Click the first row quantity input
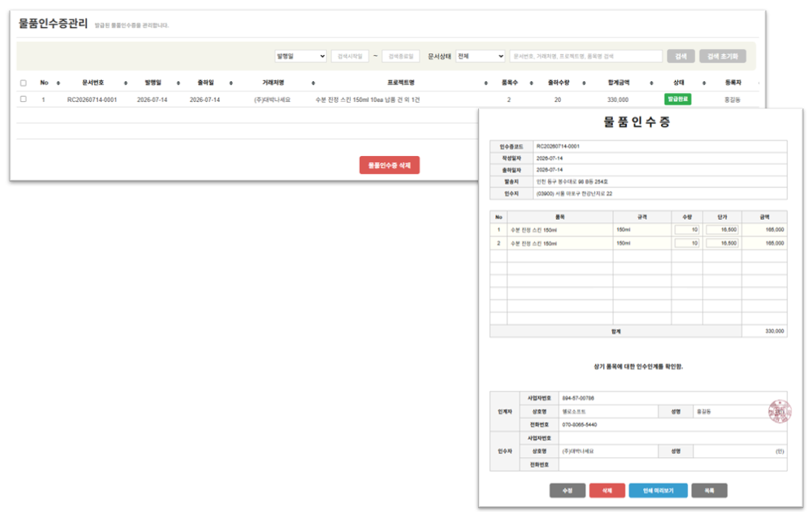 coord(686,230)
